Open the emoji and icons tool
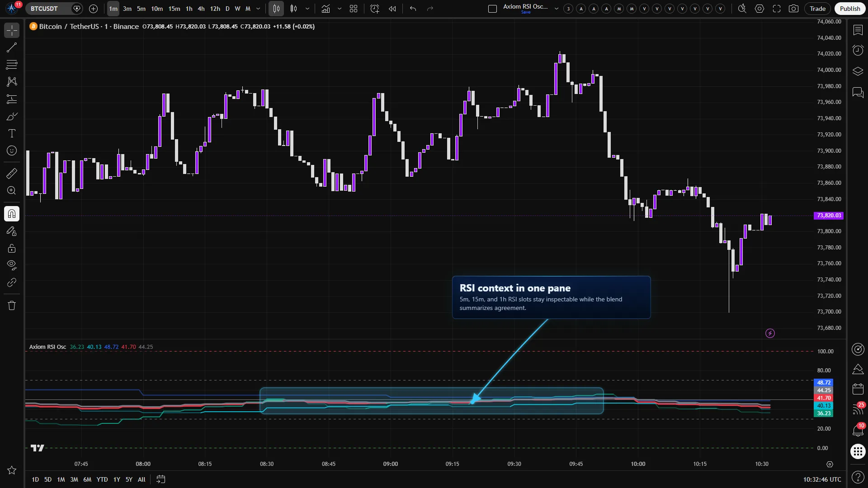The height and width of the screenshot is (488, 868). point(12,150)
